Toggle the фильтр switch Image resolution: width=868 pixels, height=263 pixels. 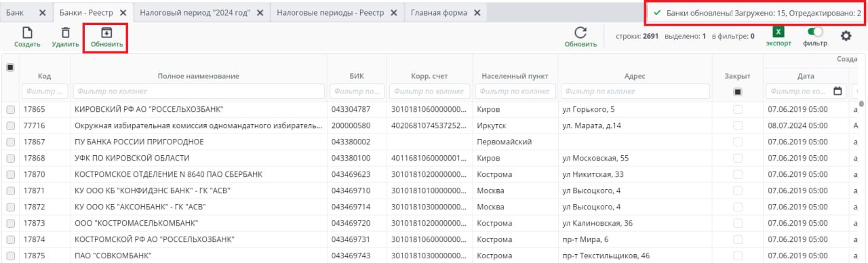[x=815, y=31]
